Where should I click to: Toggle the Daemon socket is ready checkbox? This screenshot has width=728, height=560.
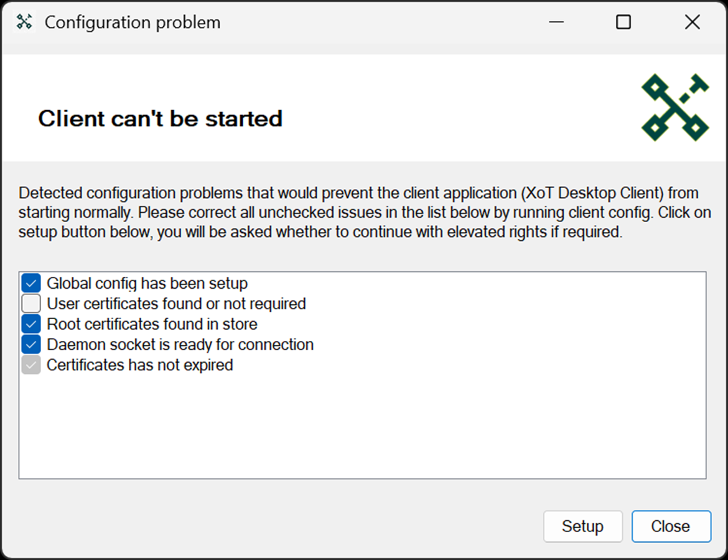[31, 345]
